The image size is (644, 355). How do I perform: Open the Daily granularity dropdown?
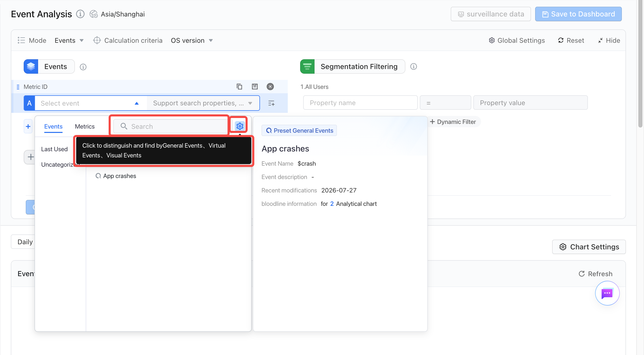[x=23, y=242]
